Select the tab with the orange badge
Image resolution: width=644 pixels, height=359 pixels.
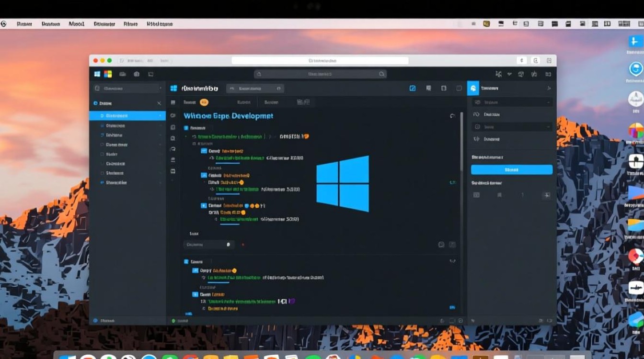195,102
